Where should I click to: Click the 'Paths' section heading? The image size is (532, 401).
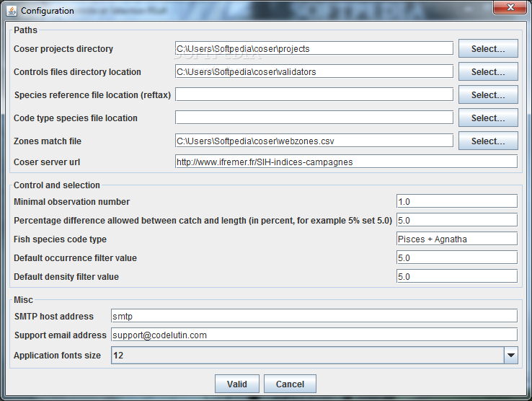[x=25, y=30]
